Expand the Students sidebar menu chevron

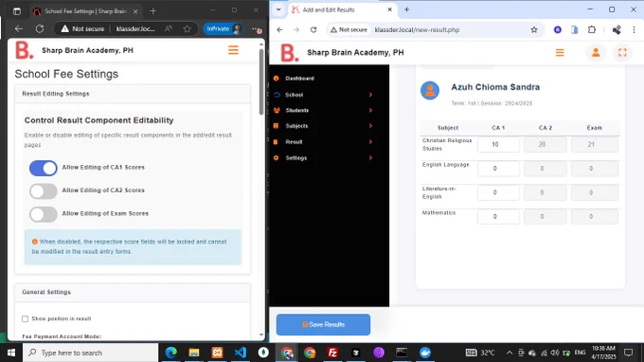coord(370,110)
